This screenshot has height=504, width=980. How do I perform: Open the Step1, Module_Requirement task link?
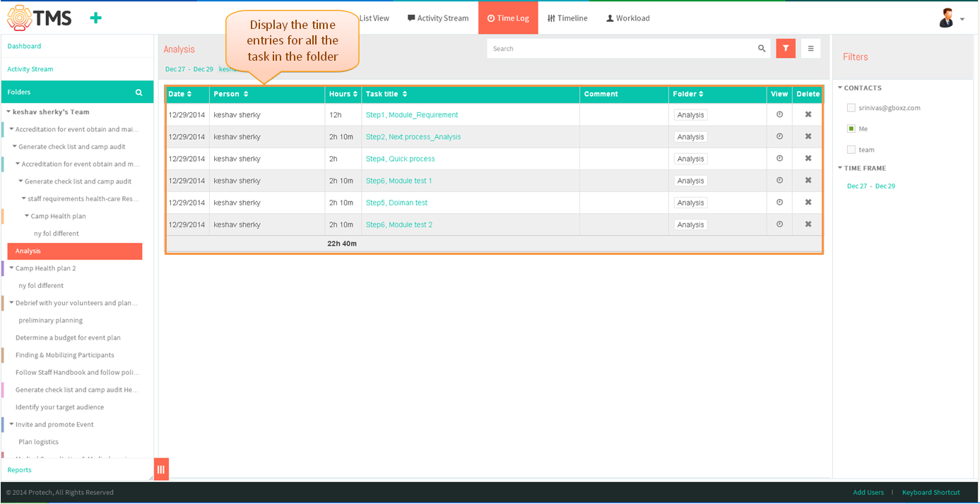coord(412,115)
